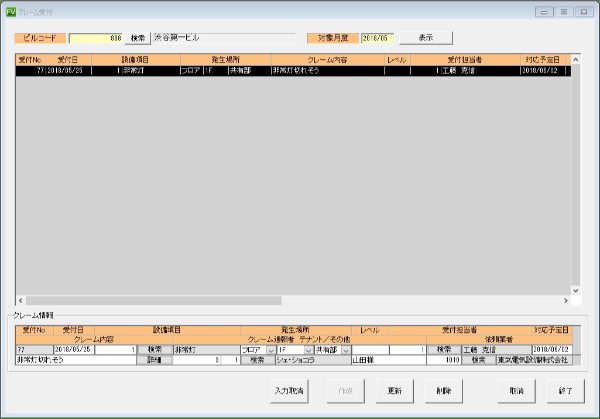Click the 渋谷第一ビル building name field
This screenshot has width=600, height=419.
click(224, 38)
